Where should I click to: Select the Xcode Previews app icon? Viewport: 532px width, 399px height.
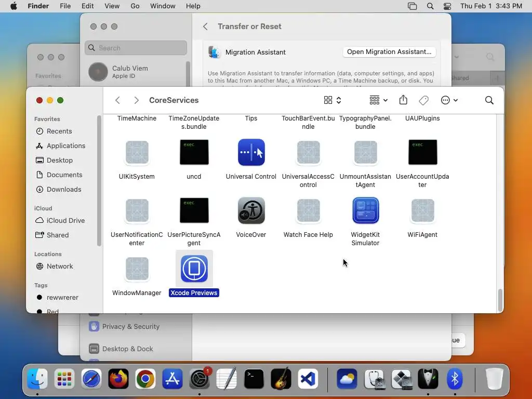coord(194,269)
